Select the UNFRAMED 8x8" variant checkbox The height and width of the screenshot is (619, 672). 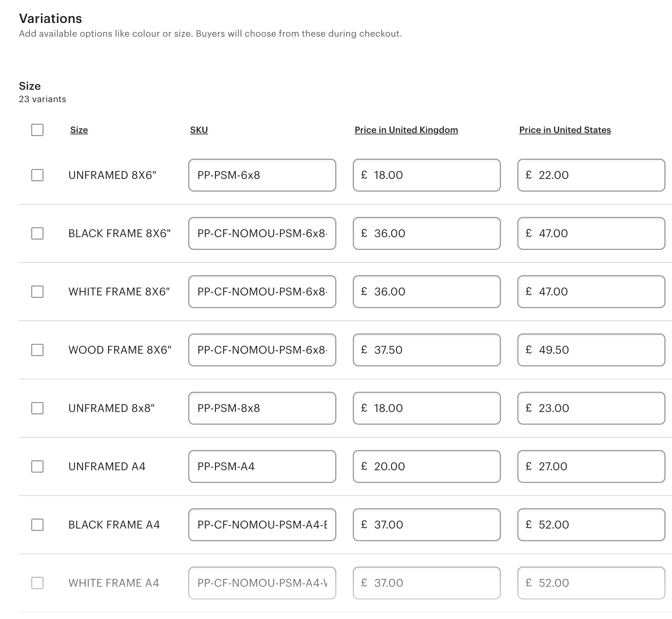(37, 408)
